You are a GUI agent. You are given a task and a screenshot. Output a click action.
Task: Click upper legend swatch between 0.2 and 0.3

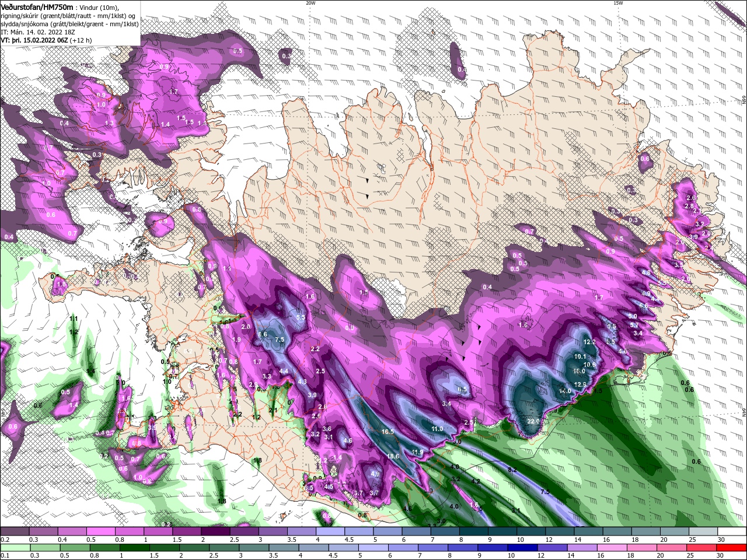tap(15, 531)
